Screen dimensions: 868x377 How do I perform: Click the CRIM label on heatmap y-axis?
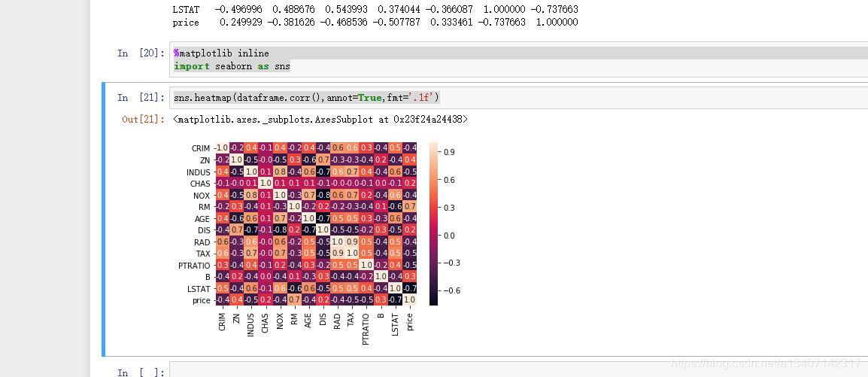point(201,148)
